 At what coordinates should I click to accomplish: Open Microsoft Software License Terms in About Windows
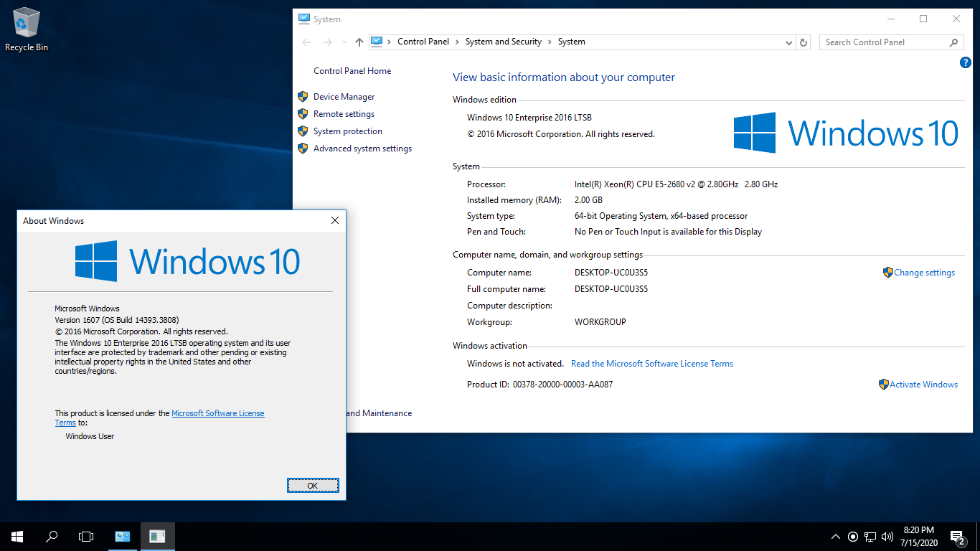click(x=217, y=413)
